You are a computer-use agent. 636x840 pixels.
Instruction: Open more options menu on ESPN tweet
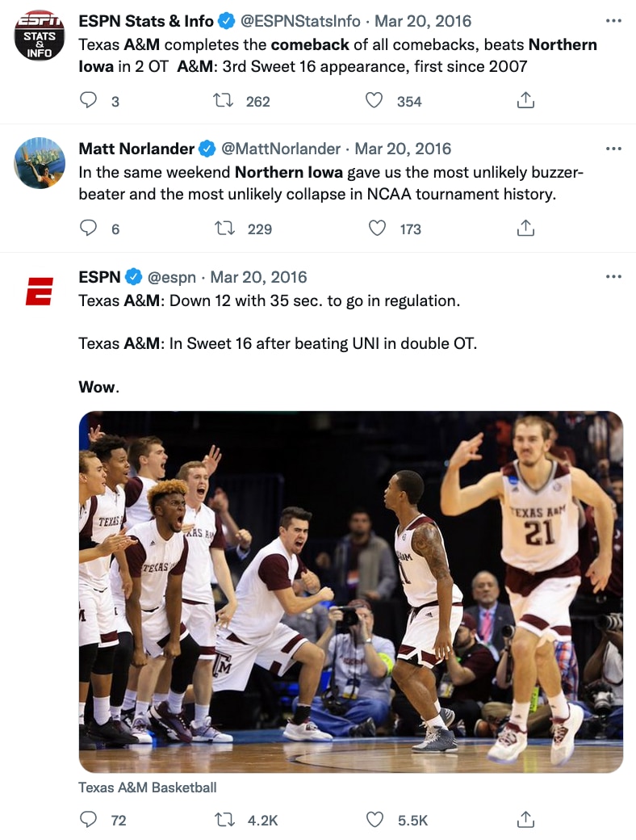(613, 277)
